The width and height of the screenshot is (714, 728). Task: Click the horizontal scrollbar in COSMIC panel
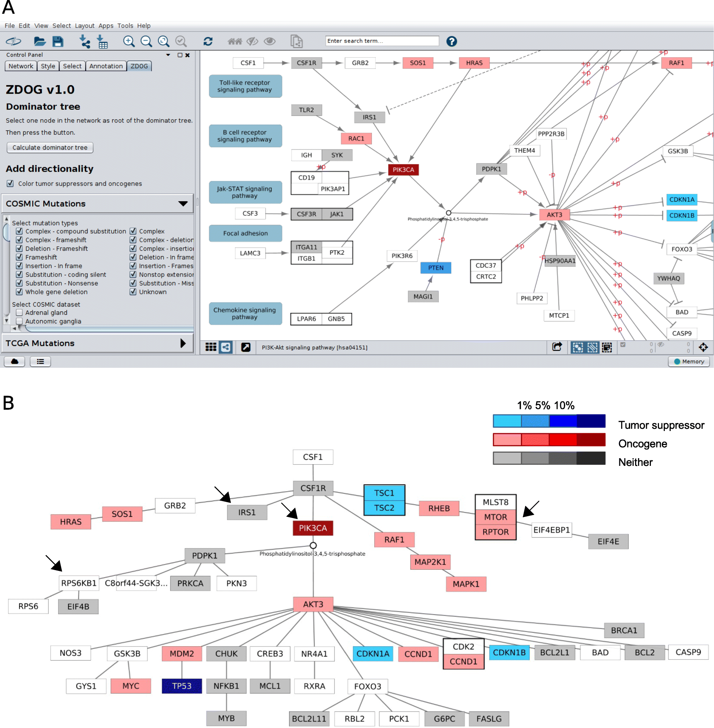coord(109,329)
